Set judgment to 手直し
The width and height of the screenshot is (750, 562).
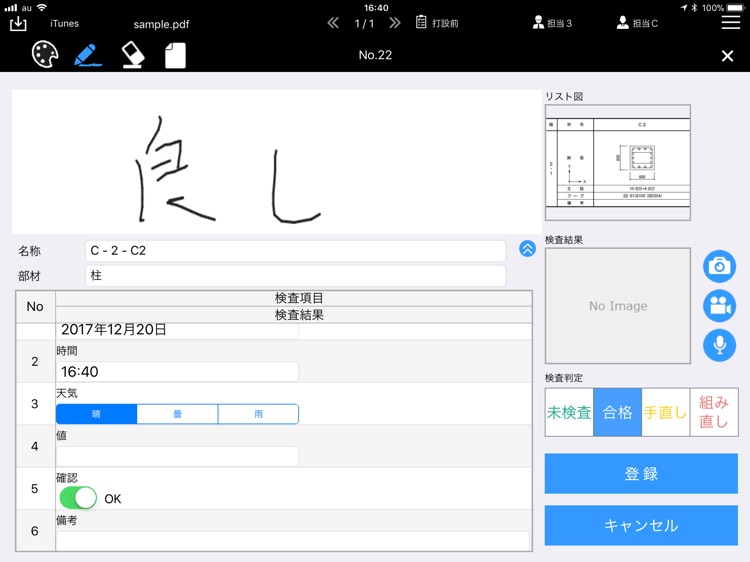[666, 412]
